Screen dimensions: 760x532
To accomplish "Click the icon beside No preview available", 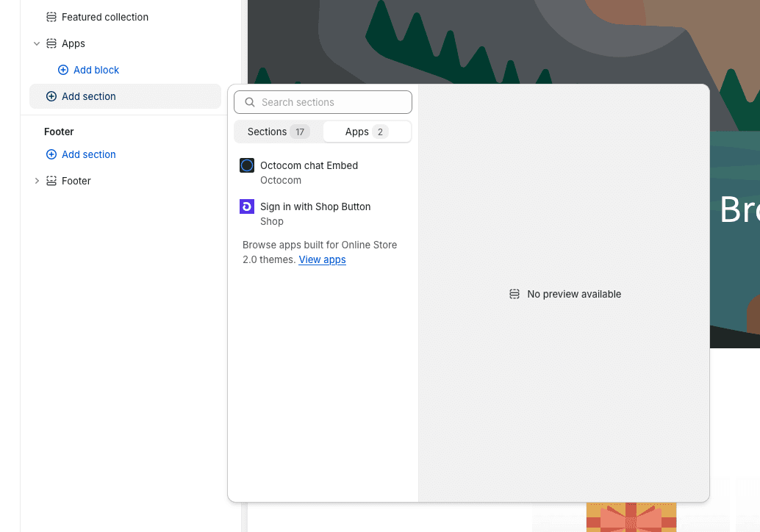I will pyautogui.click(x=515, y=294).
